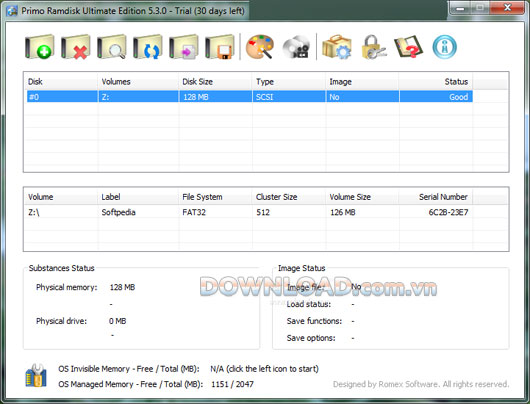
Task: Click the padlock and keys license icon
Action: coord(373,47)
